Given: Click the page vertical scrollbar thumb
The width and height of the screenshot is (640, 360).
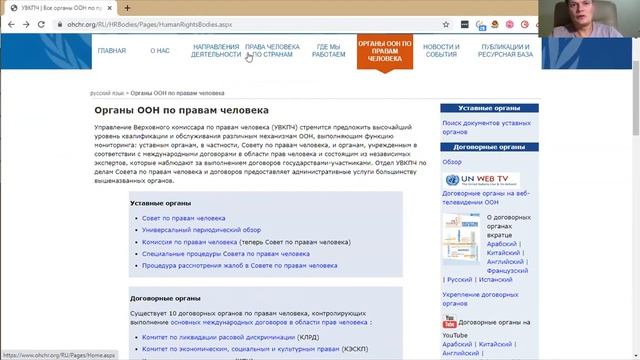Looking at the screenshot, I should point(636,98).
